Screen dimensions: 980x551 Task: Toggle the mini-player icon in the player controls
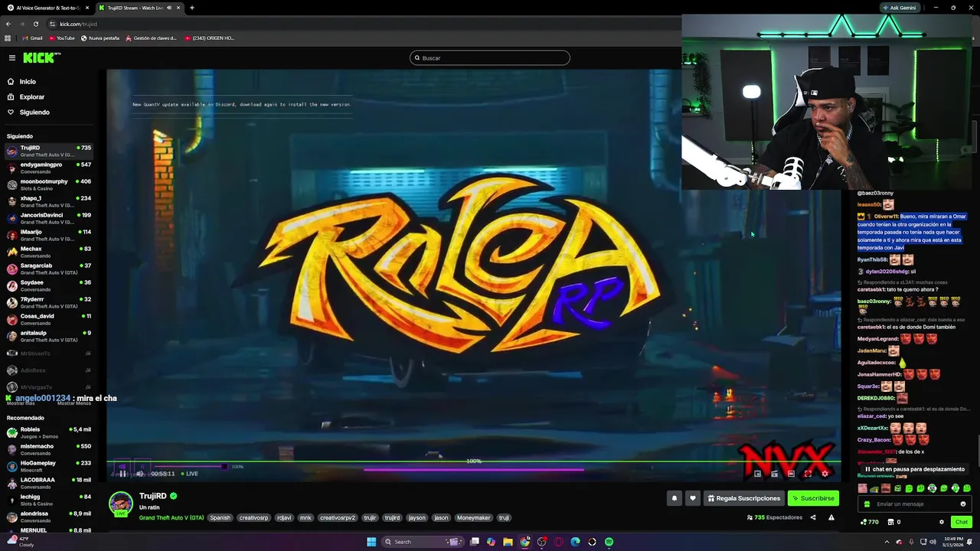[x=757, y=474]
